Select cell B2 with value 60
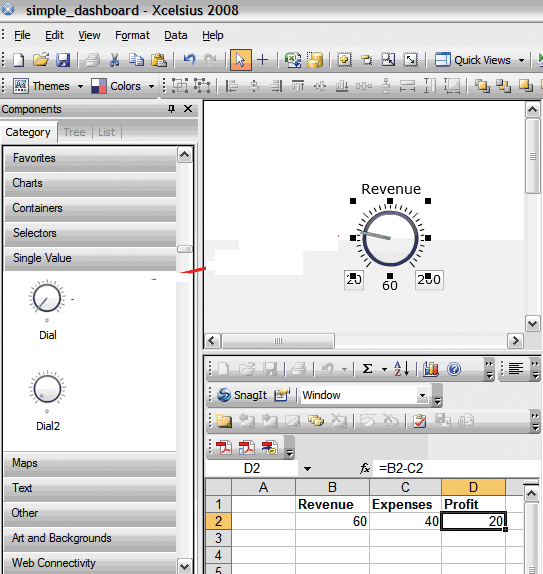 coord(332,521)
